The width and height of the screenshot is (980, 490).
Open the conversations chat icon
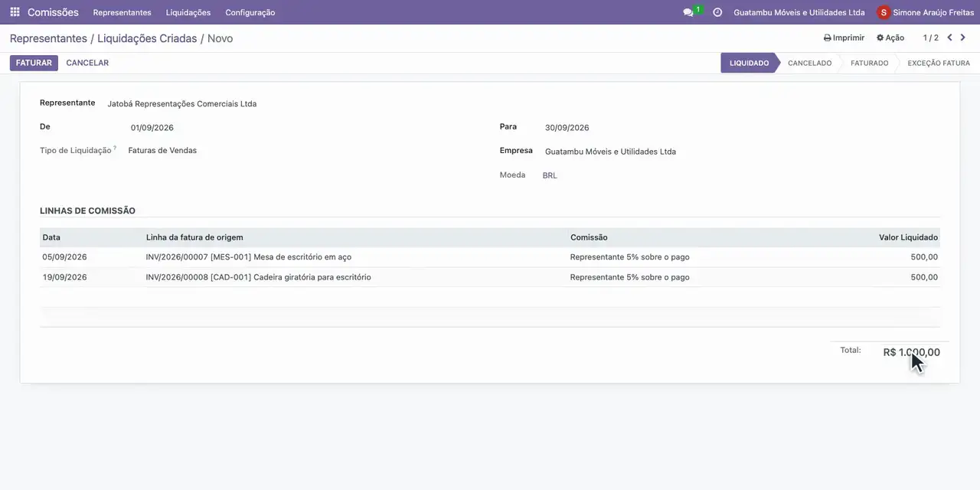(688, 12)
